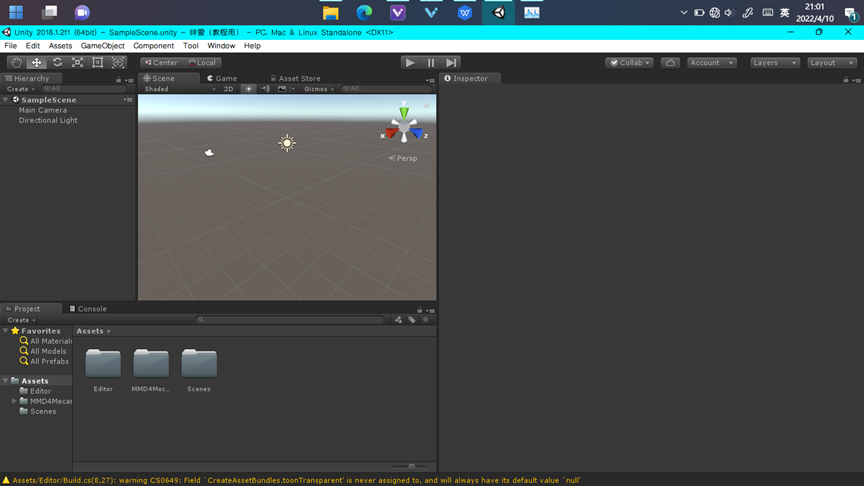Toggle 2D scene view mode
Screen dimensions: 864x486
(229, 89)
